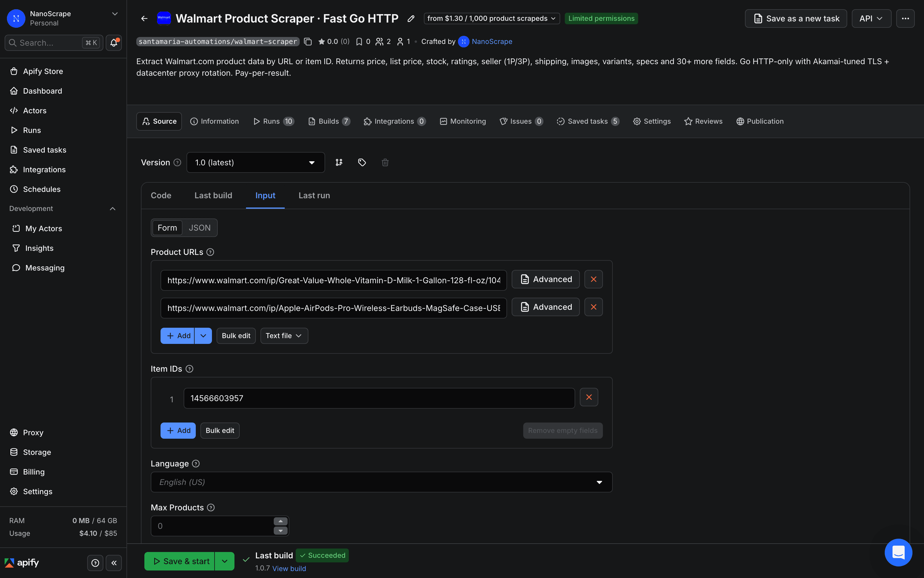Image resolution: width=924 pixels, height=578 pixels.
Task: Click the Apify logo
Action: pyautogui.click(x=22, y=563)
